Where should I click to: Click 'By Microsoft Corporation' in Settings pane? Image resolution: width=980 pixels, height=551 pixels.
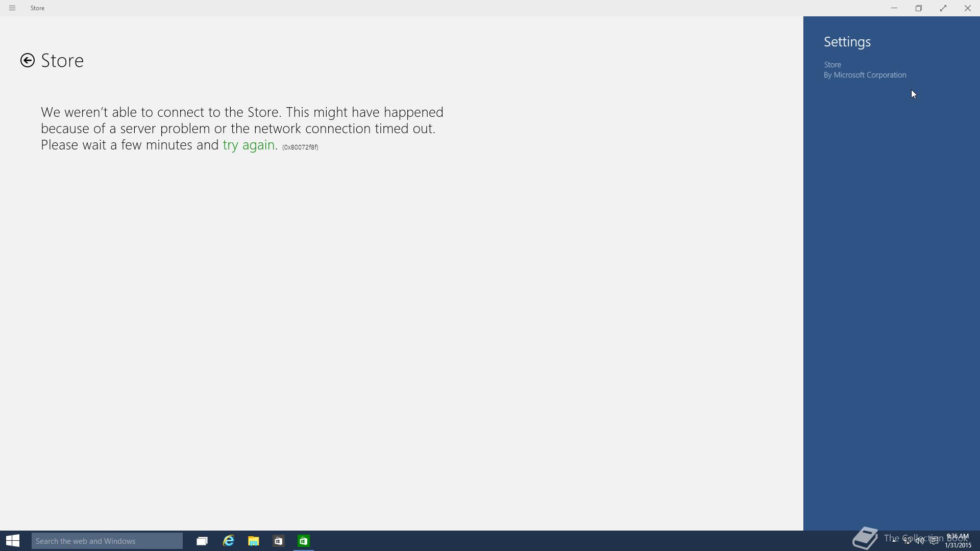point(865,75)
